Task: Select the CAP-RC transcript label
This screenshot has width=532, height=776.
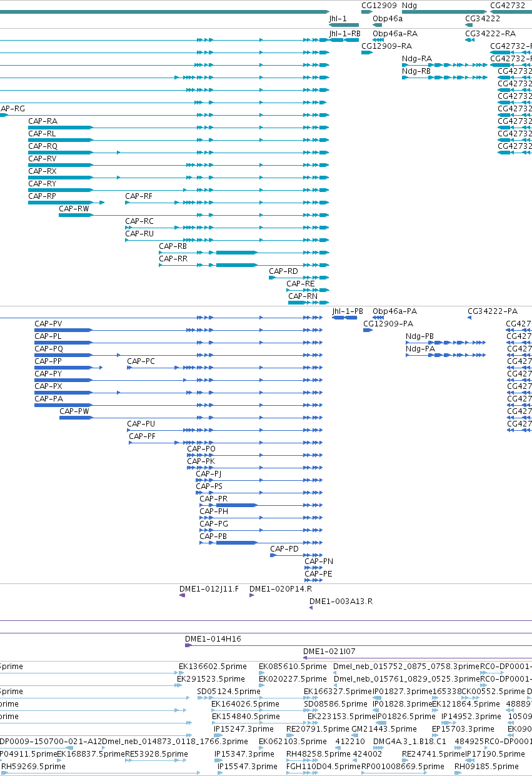Action: tap(139, 221)
